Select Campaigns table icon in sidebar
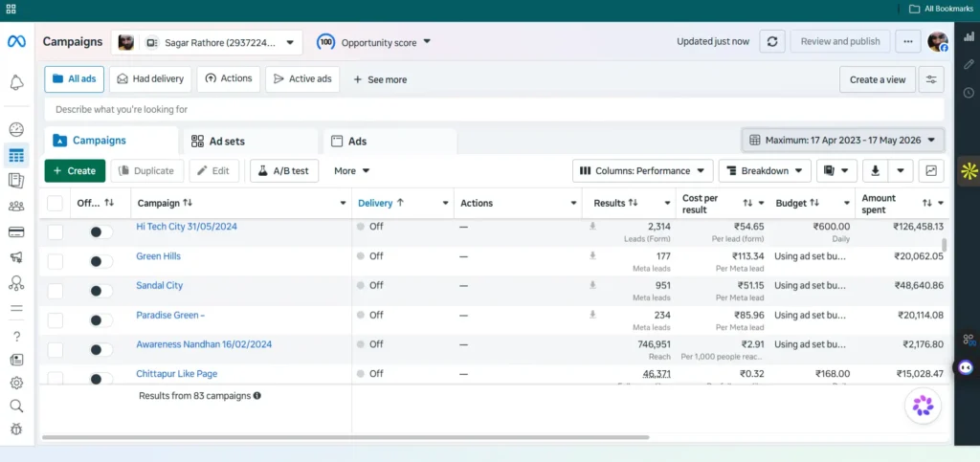Viewport: 980px width, 462px height. tap(16, 156)
